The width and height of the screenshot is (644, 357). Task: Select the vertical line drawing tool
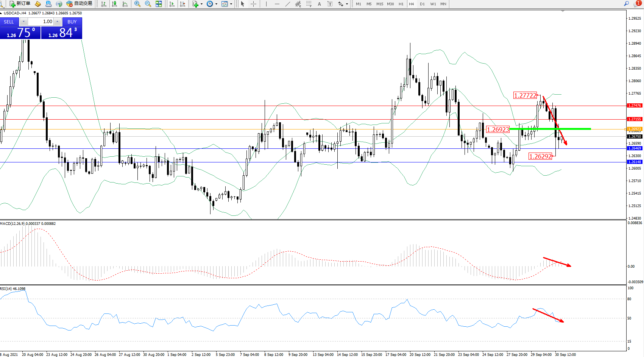266,4
